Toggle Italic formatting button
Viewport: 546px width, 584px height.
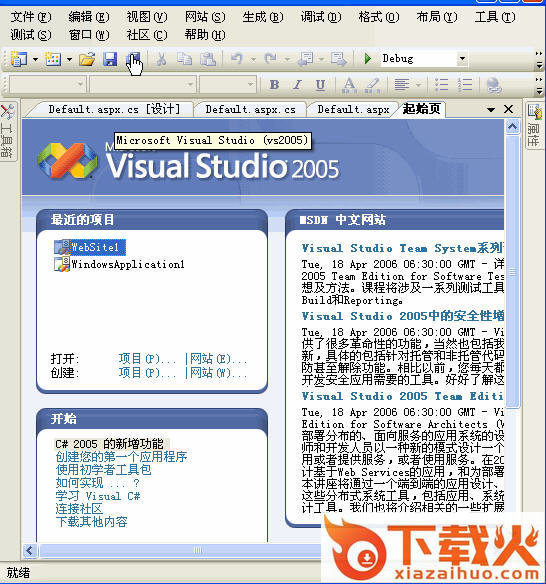click(x=297, y=85)
